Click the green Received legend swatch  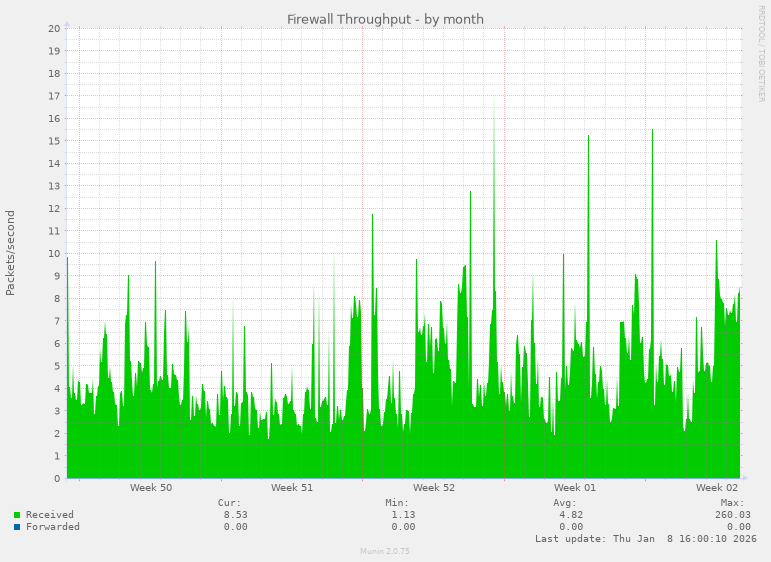[17, 515]
